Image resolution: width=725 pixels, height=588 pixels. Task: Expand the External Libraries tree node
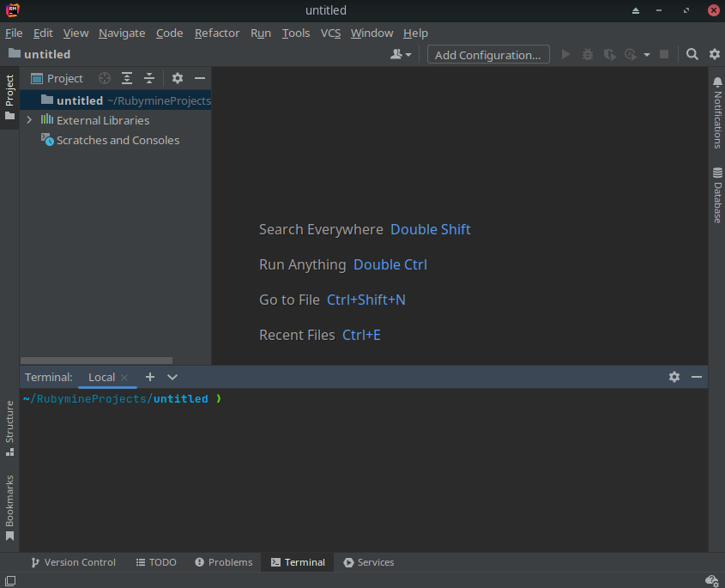click(29, 120)
